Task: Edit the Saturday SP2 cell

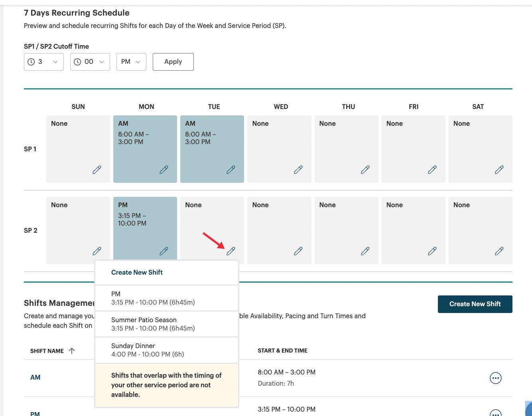Action: click(x=499, y=251)
